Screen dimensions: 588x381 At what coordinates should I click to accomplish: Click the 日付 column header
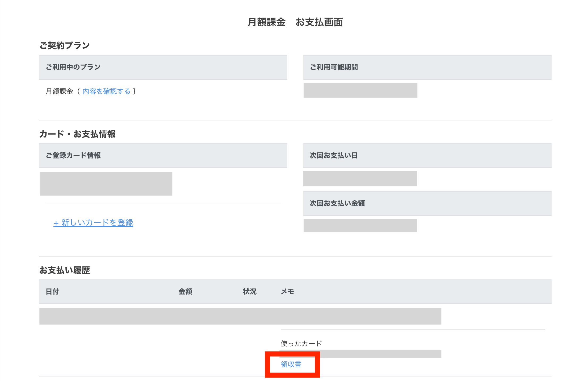[x=52, y=292]
